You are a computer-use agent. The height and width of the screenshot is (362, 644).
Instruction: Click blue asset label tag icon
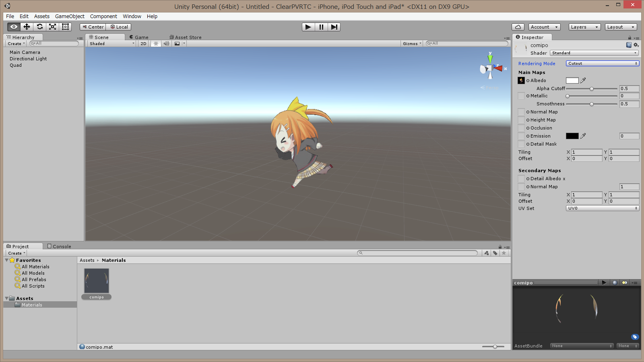tap(635, 337)
